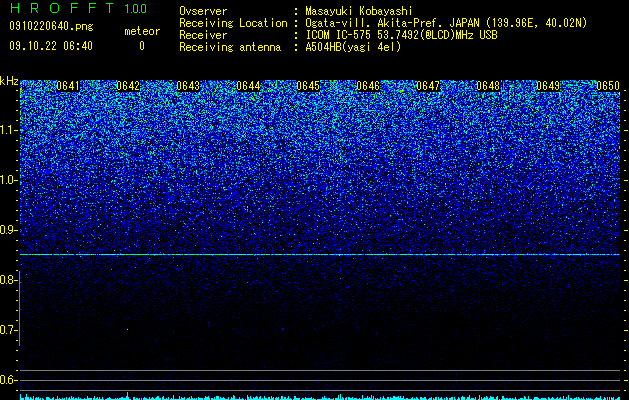Click the 0649 time marker
Screen dimensions: 629x400
[548, 86]
